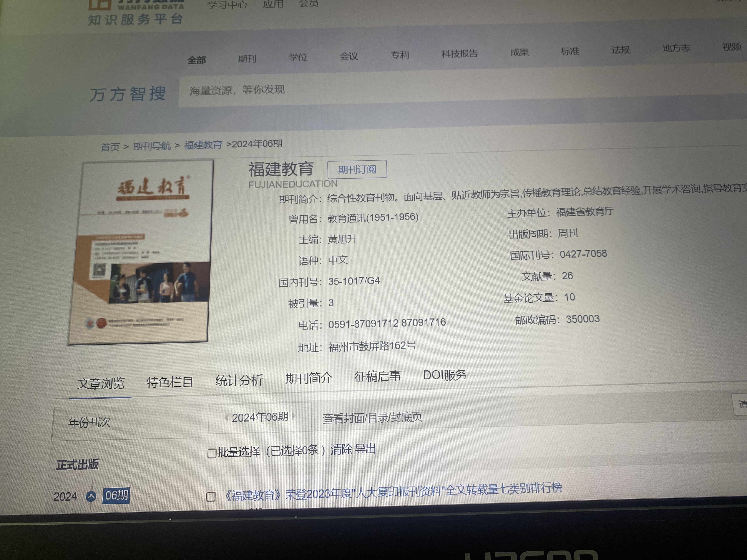The height and width of the screenshot is (560, 747).
Task: Click 主编 value 黄旭升
Action: (342, 239)
